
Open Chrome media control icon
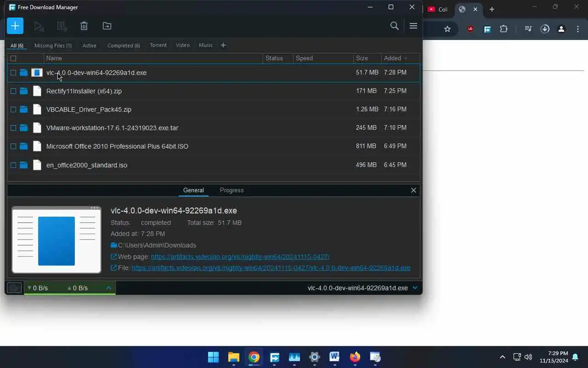[x=528, y=29]
